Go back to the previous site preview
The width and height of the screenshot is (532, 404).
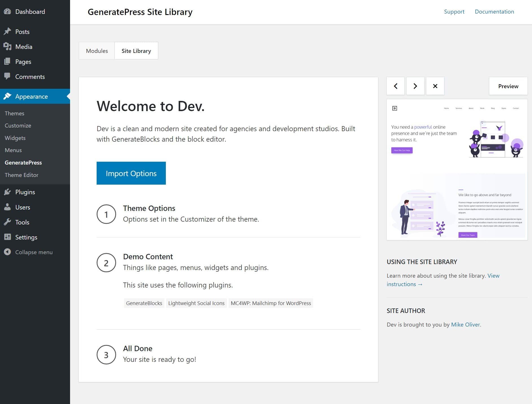click(x=396, y=86)
